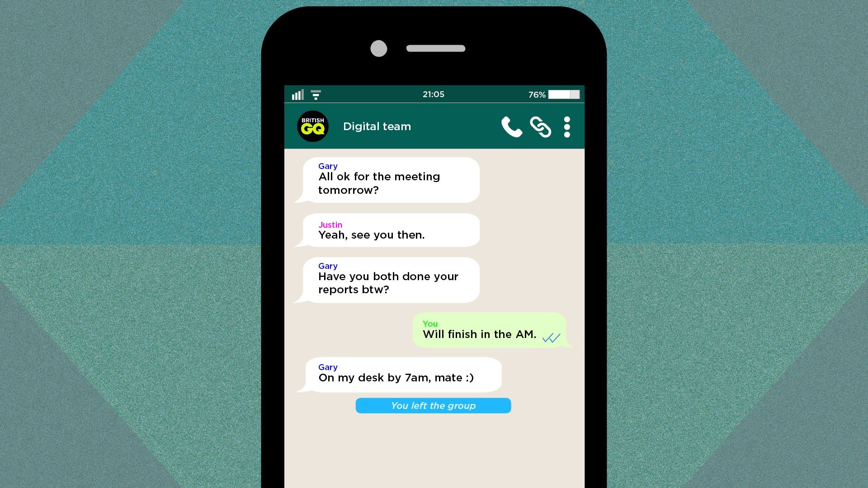Viewport: 868px width, 488px height.
Task: Tap the voice call icon
Action: pos(511,127)
